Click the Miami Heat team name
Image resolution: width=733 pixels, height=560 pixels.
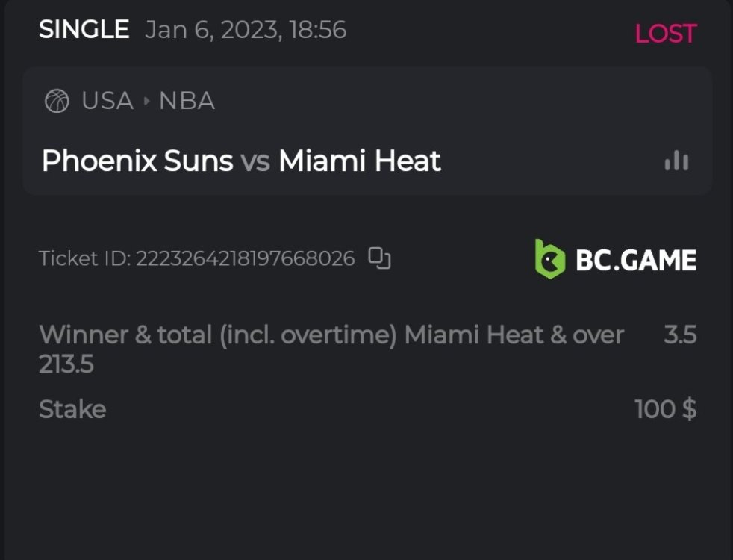point(360,161)
